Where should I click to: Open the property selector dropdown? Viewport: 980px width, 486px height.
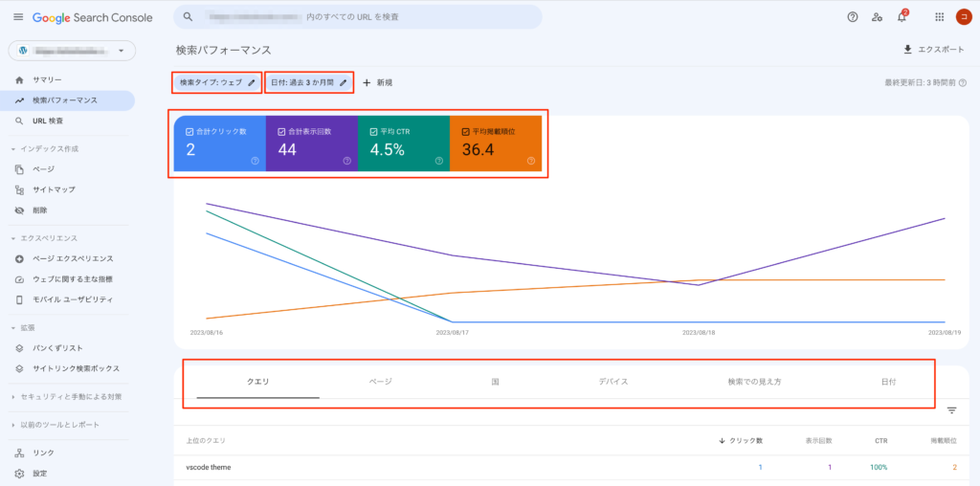(x=72, y=51)
